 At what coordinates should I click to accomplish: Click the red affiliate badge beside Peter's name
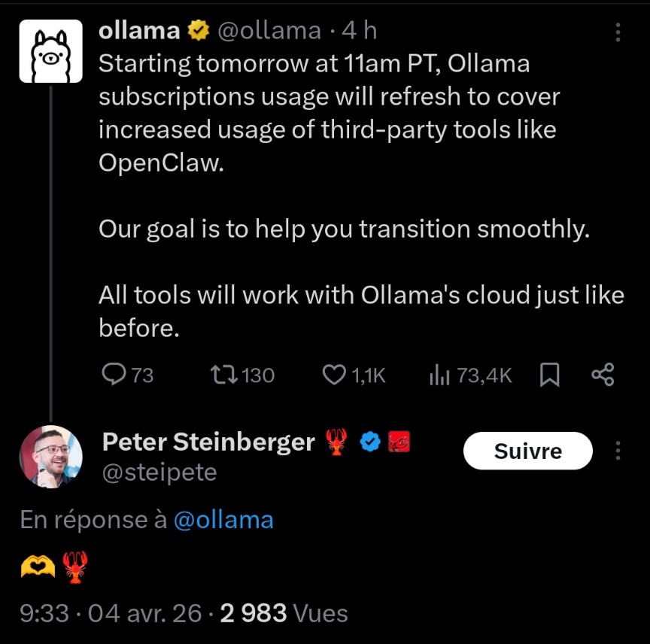coord(398,442)
